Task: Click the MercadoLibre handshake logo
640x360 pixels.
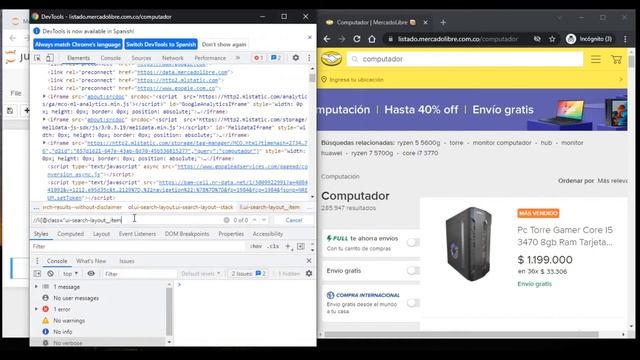Action: (x=331, y=59)
